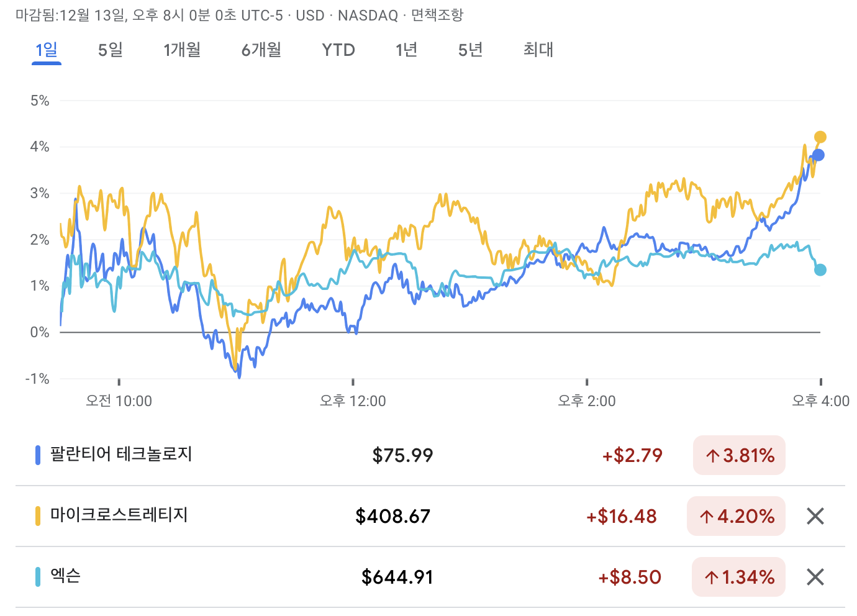857x616 pixels.
Task: Click the NASDAQ exchange text
Action: point(368,16)
